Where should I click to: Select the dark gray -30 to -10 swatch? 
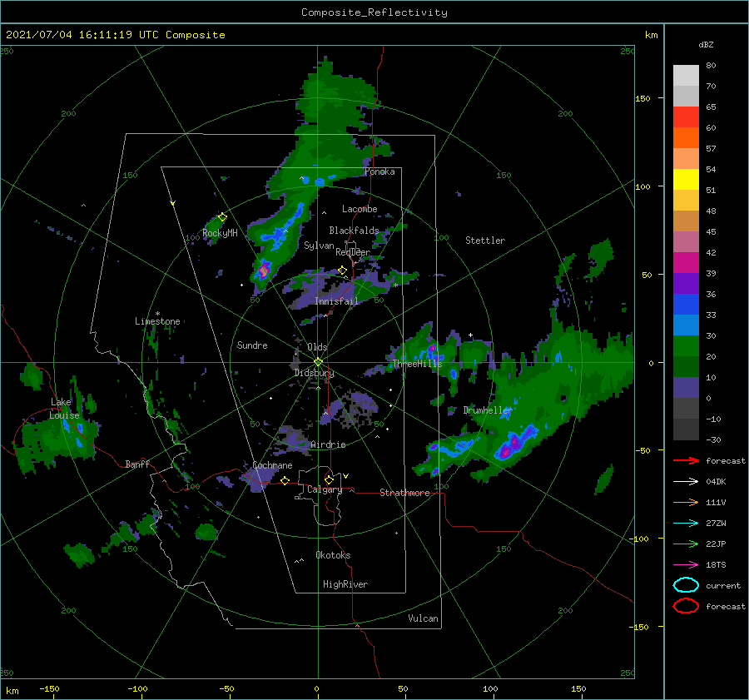pos(686,429)
